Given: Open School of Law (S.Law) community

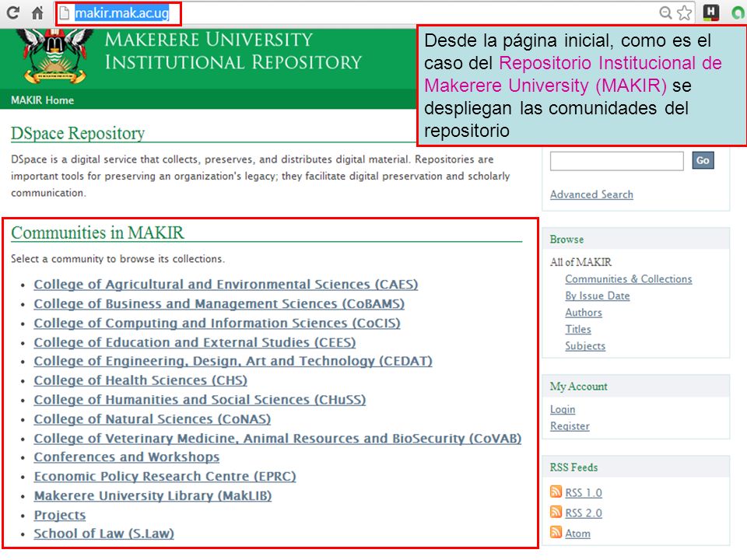Looking at the screenshot, I should click(103, 534).
